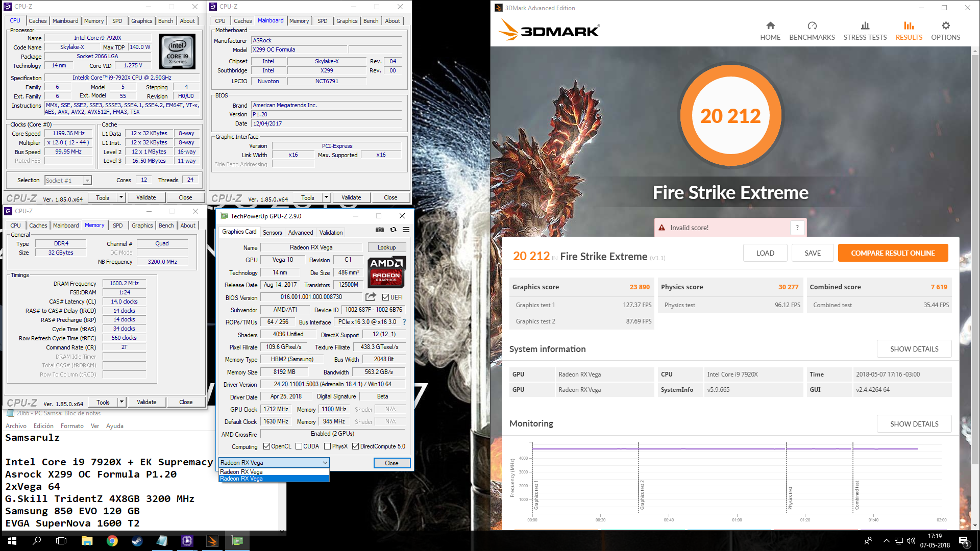Click the Bus Interface question mark in GPU-Z

click(404, 322)
